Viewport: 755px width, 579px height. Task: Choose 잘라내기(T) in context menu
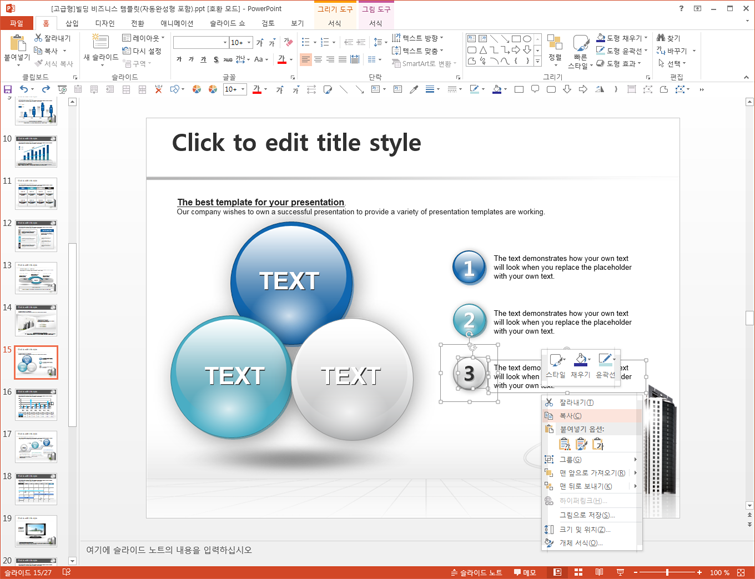(592, 402)
